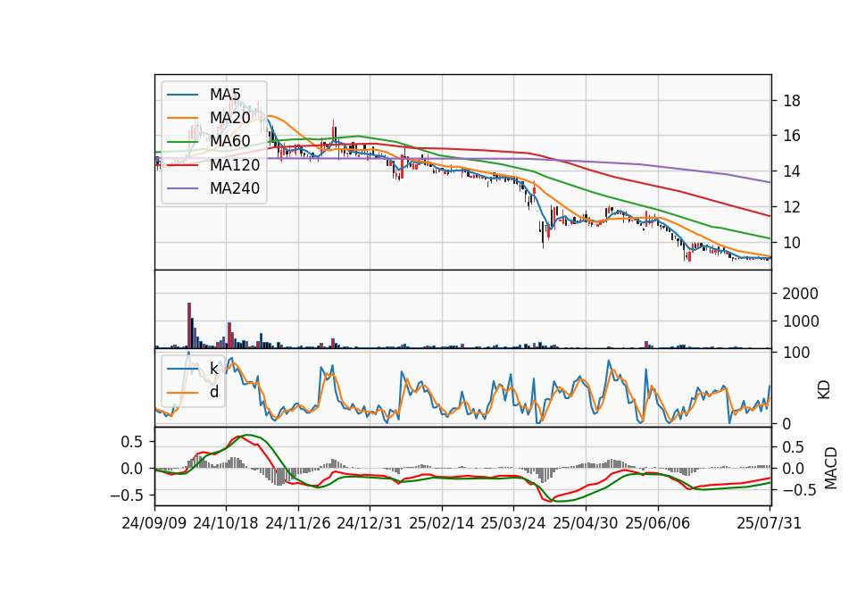The width and height of the screenshot is (857, 616).
Task: Click the MACD vertical axis title
Action: coord(831,468)
